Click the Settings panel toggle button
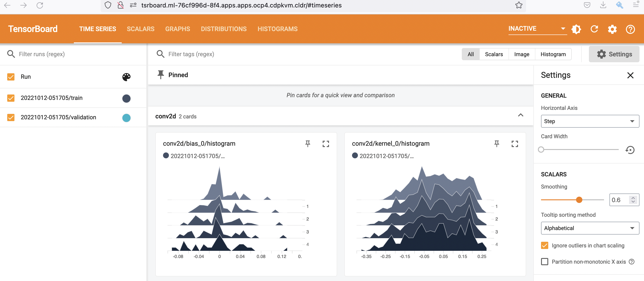Image resolution: width=644 pixels, height=281 pixels. [x=614, y=54]
